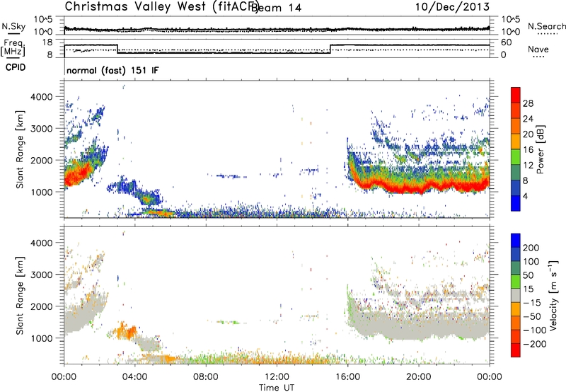This screenshot has width=566, height=392.
Task: Click the 'N.Search' legend label
Action: [x=546, y=26]
